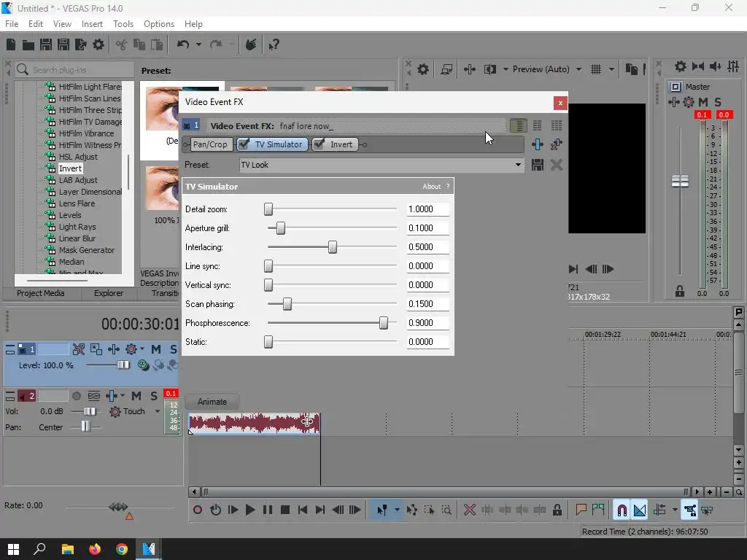
Task: Click the Master volume fader
Action: pyautogui.click(x=680, y=182)
